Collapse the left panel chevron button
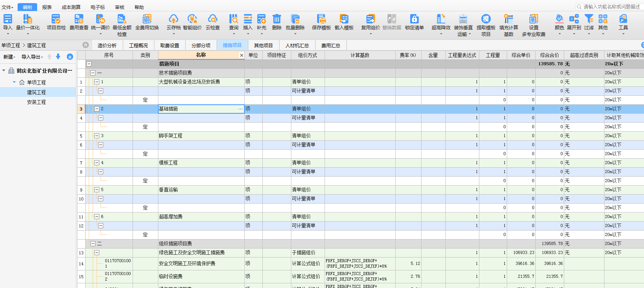The height and width of the screenshot is (288, 644). tap(86, 45)
